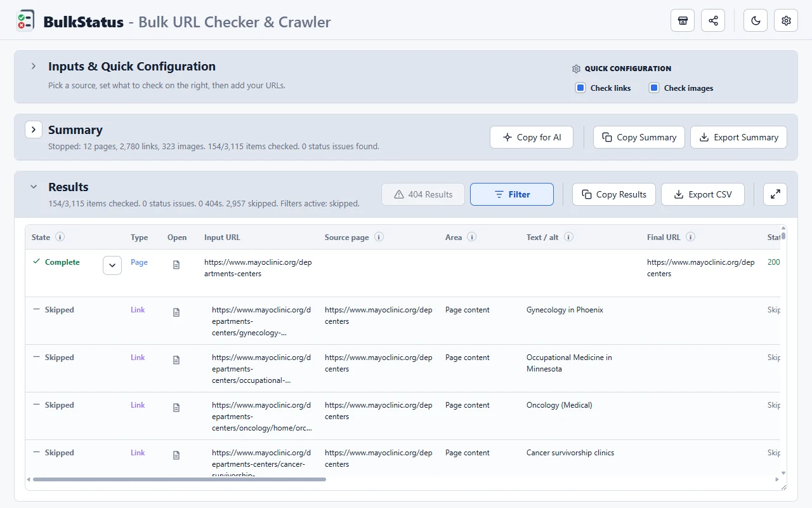The width and height of the screenshot is (812, 508).
Task: Click the Type column header
Action: pyautogui.click(x=140, y=237)
